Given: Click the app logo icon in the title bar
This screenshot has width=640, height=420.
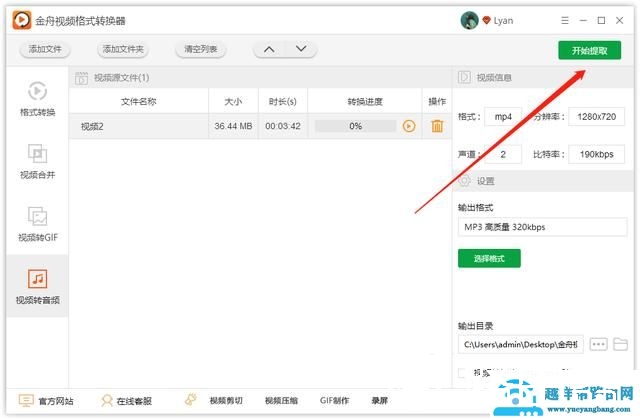Looking at the screenshot, I should pos(22,20).
